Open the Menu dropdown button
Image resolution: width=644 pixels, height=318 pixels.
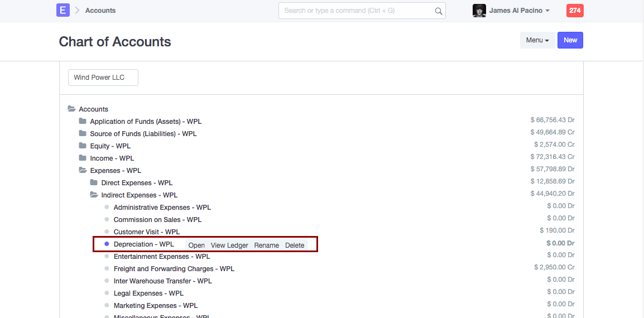(x=537, y=40)
